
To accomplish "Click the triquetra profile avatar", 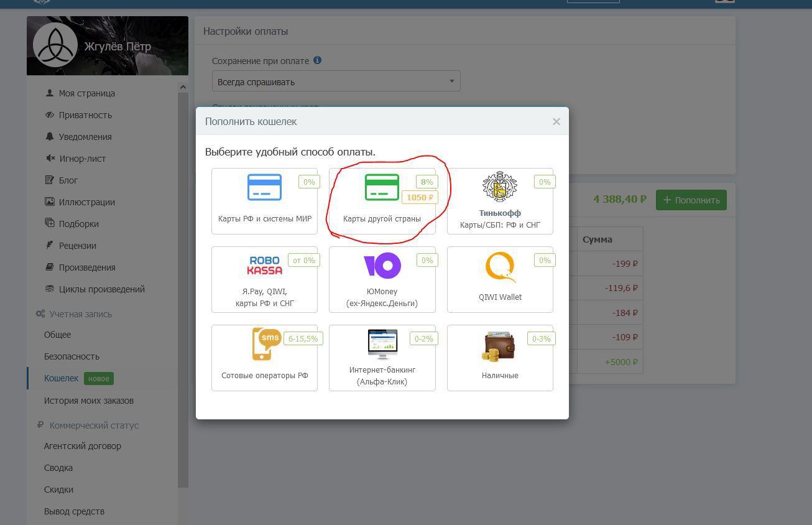I will tap(55, 45).
